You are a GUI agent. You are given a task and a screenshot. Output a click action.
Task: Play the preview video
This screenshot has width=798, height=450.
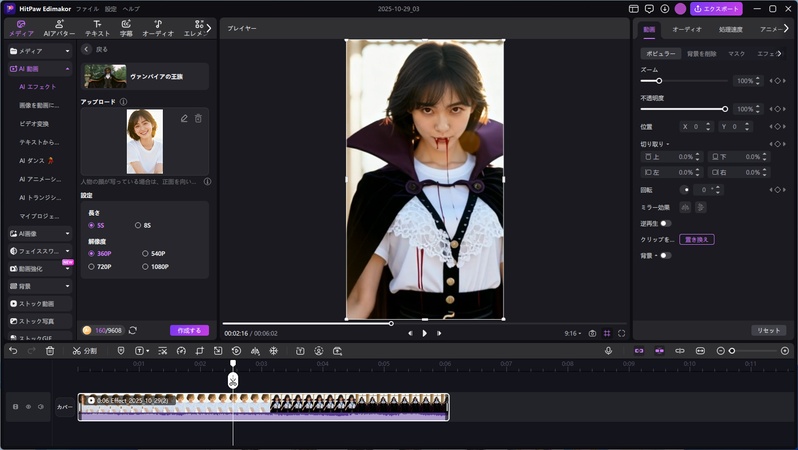click(424, 333)
